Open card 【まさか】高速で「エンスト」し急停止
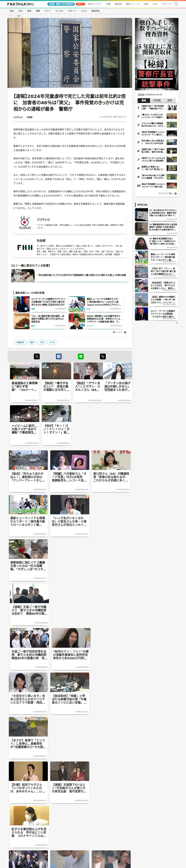The image size is (186, 868). (28, 738)
